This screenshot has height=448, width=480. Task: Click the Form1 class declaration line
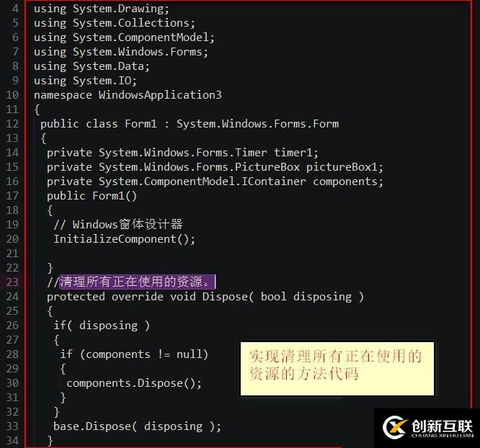point(190,124)
